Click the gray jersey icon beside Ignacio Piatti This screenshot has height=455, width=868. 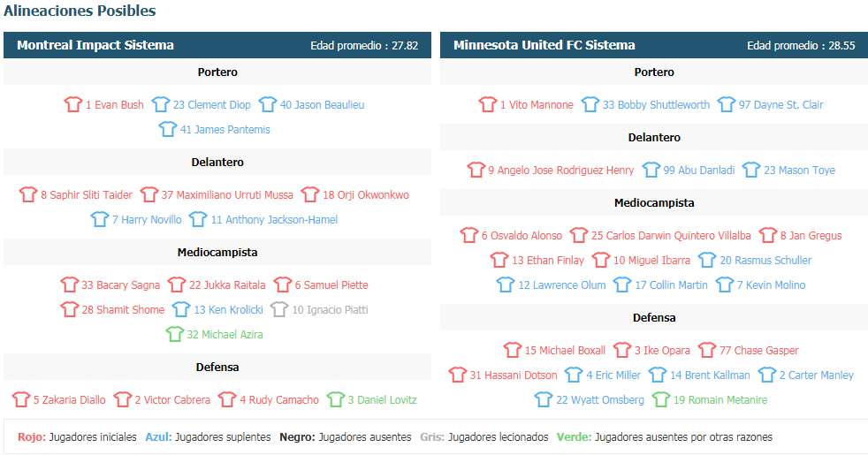(x=279, y=309)
